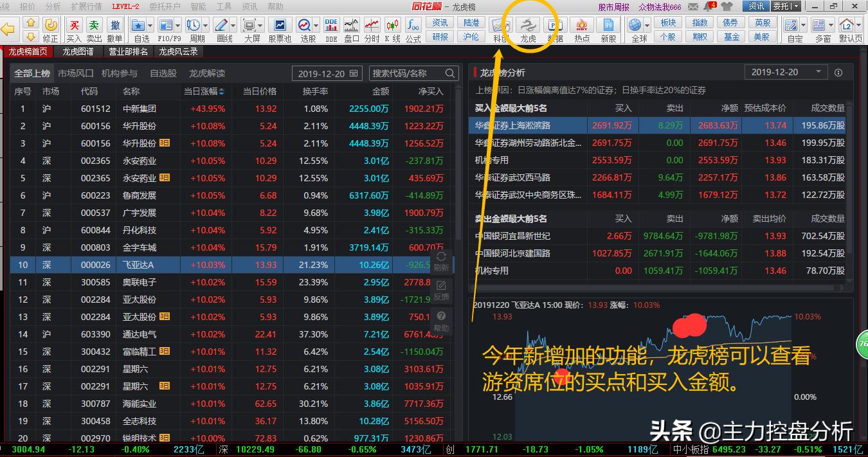This screenshot has width=868, height=457.
Task: Click the up arrow navigation icon
Action: 31,23
